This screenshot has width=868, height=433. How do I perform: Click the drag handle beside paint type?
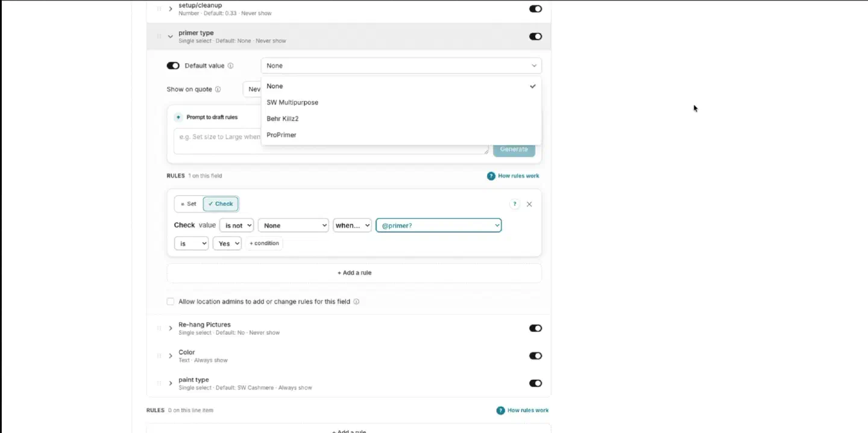tap(159, 384)
